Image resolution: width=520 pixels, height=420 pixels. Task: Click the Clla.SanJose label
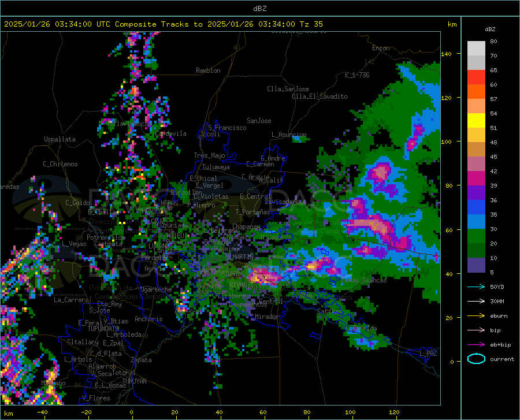point(288,89)
